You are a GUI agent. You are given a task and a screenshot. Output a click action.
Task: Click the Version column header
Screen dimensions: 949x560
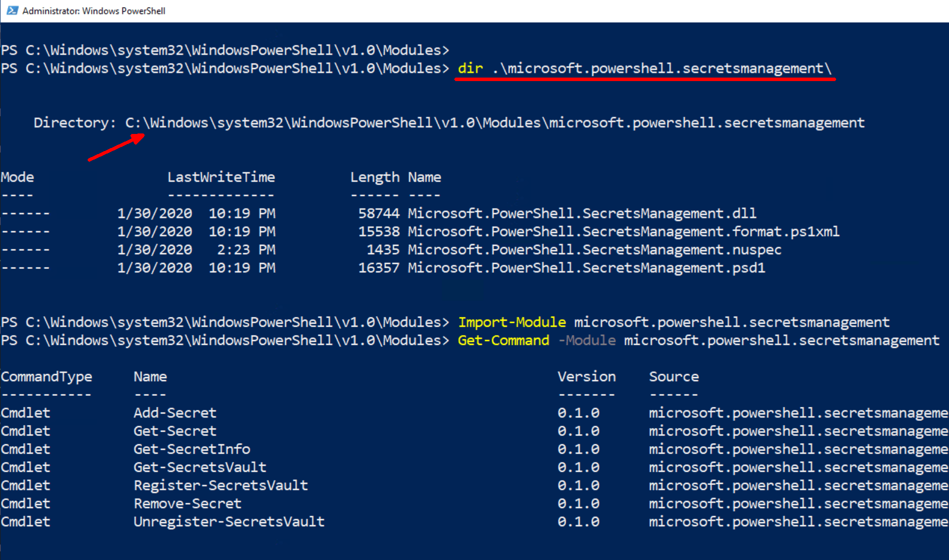tap(586, 377)
